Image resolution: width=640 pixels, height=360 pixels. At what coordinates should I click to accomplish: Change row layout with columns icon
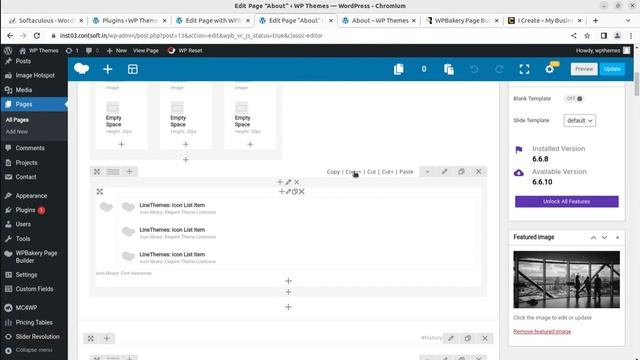click(113, 172)
